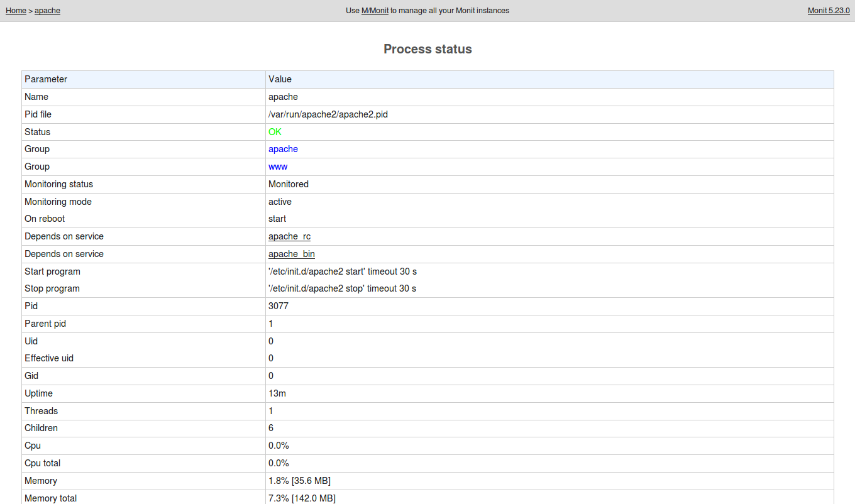The image size is (855, 504).
Task: Select the start program command text
Action: click(x=343, y=271)
